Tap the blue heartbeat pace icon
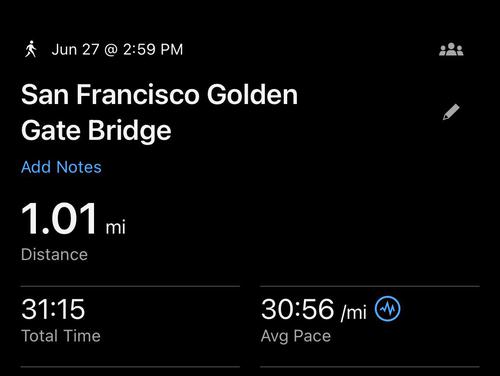Image resolution: width=500 pixels, height=376 pixels. pos(387,309)
